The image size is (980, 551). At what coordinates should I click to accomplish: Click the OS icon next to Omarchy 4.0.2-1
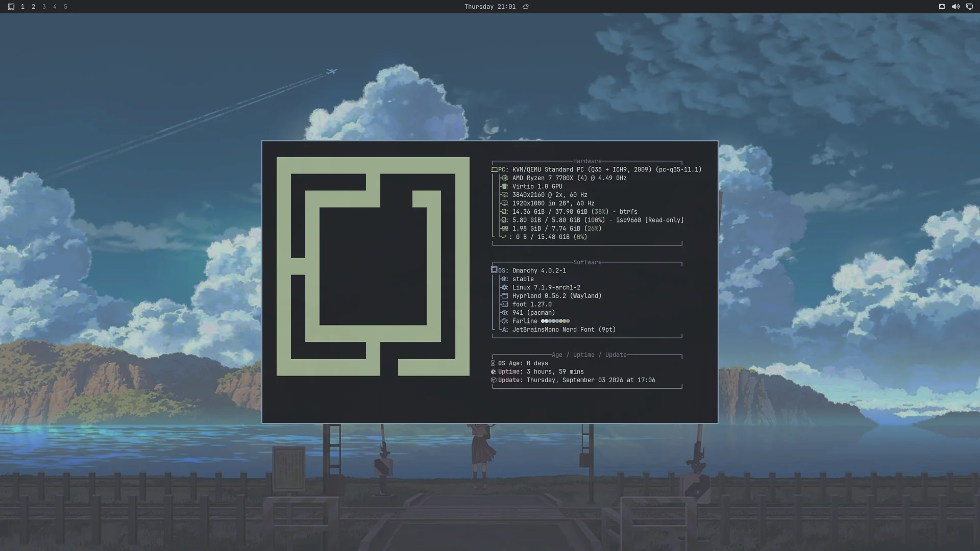(494, 270)
